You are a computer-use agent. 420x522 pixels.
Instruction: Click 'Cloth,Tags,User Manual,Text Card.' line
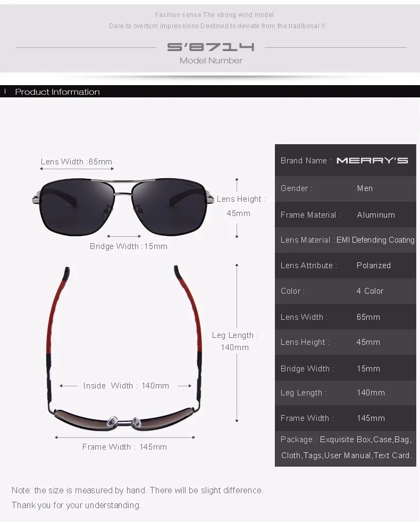347,455
